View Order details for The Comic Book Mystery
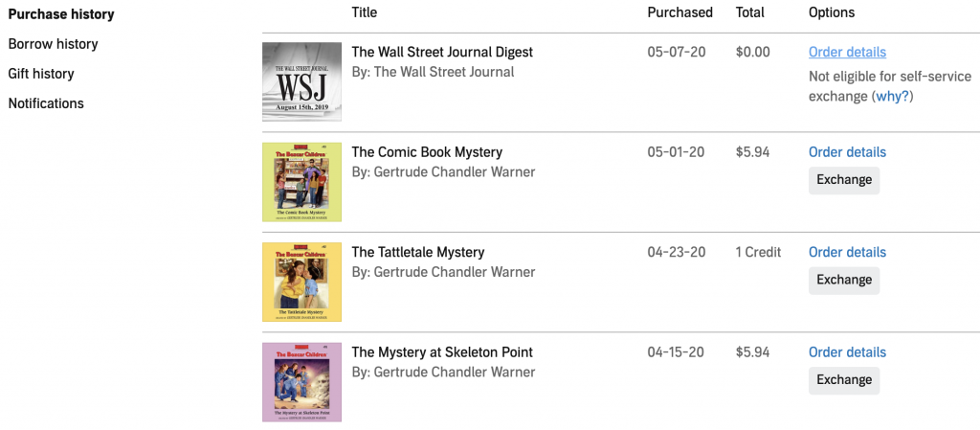This screenshot has width=980, height=430. (847, 152)
